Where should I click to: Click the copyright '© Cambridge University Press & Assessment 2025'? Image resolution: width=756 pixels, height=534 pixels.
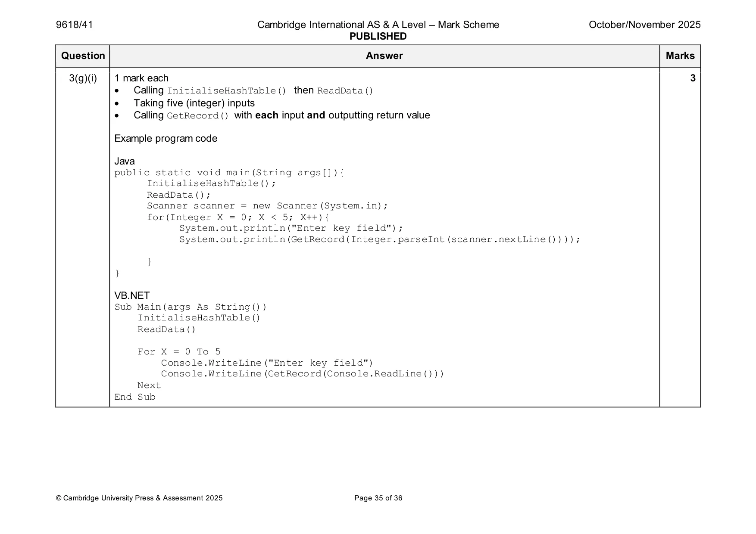pos(139,498)
